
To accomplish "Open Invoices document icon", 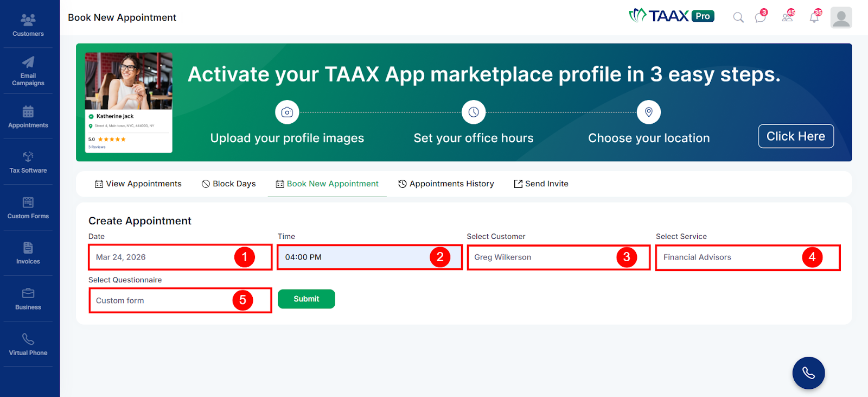I will pos(28,248).
